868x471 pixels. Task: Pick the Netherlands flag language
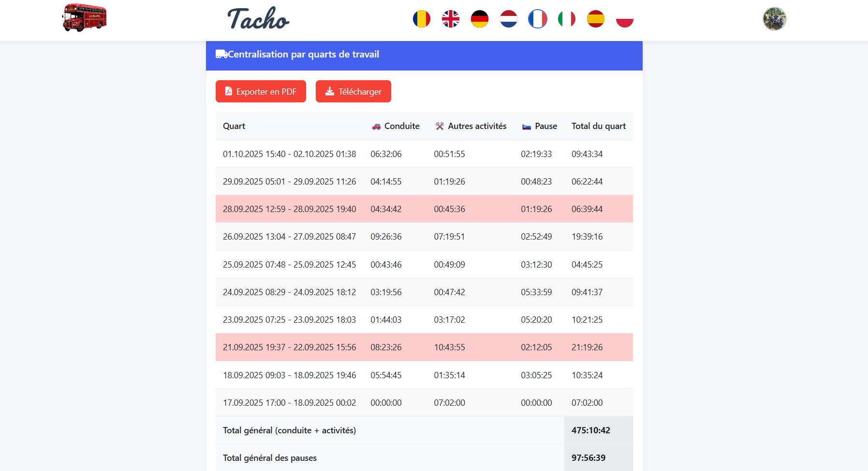coord(508,19)
